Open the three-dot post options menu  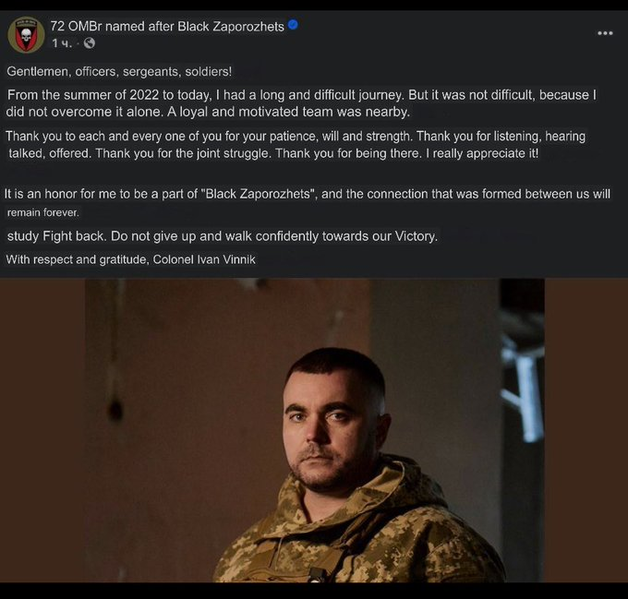coord(604,33)
